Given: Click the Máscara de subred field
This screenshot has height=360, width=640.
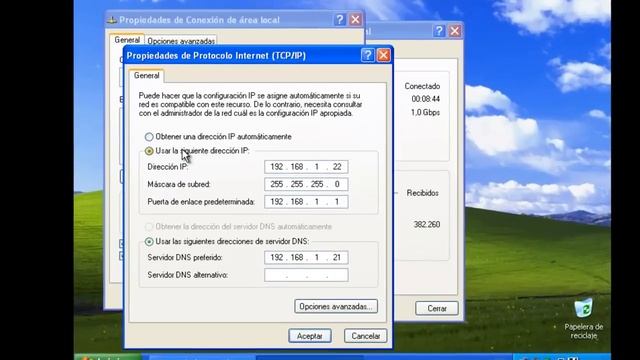Looking at the screenshot, I should tap(306, 184).
